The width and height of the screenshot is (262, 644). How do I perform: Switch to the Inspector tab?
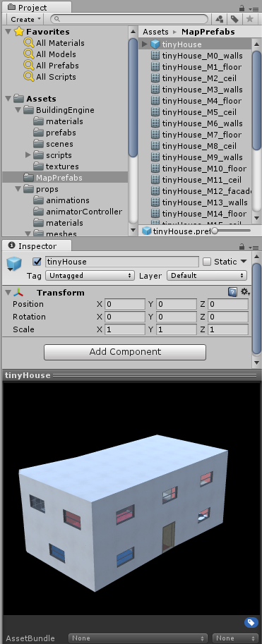37,246
